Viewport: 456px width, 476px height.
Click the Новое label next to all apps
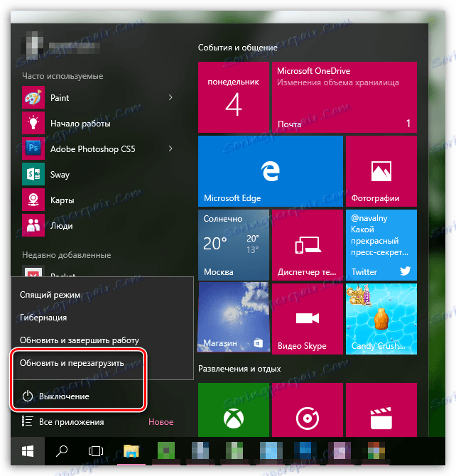(x=161, y=422)
